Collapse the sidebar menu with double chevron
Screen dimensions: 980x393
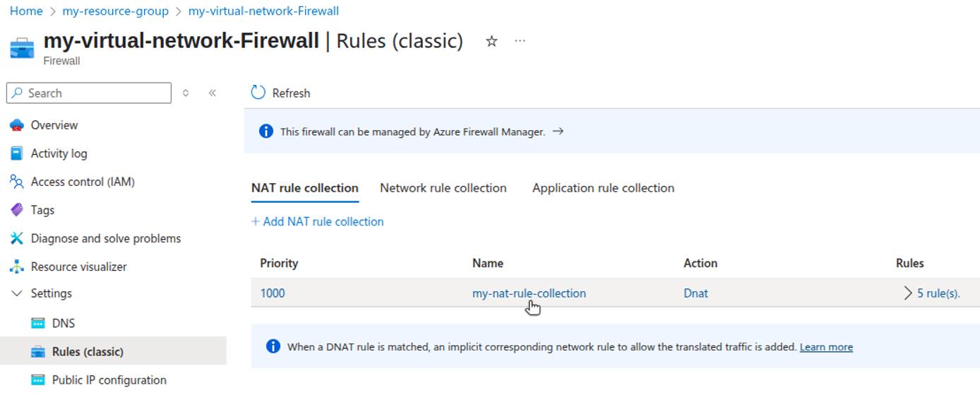(213, 93)
